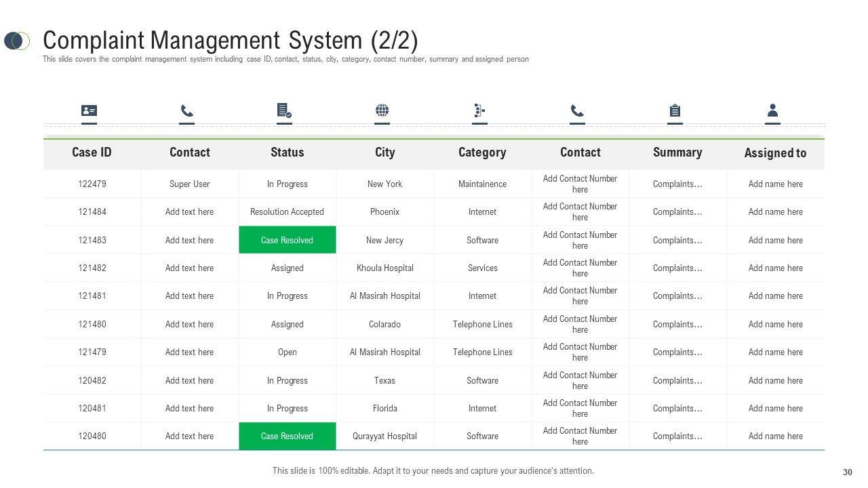Select the clipboard icon above Summary
This screenshot has height=488, width=868.
coord(675,110)
